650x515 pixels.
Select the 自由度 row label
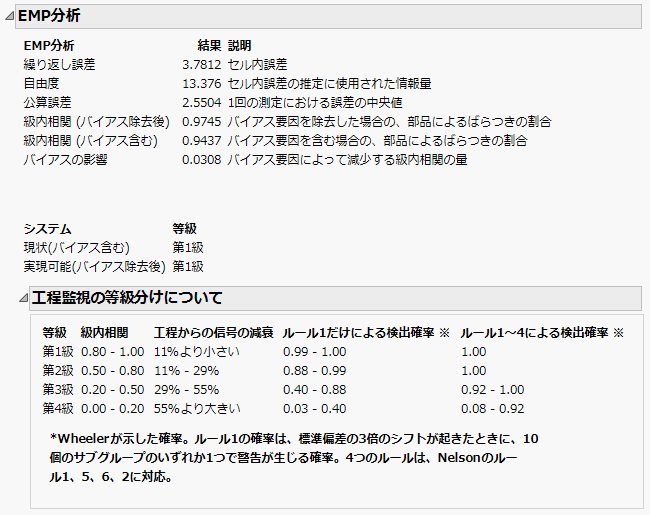click(x=41, y=84)
